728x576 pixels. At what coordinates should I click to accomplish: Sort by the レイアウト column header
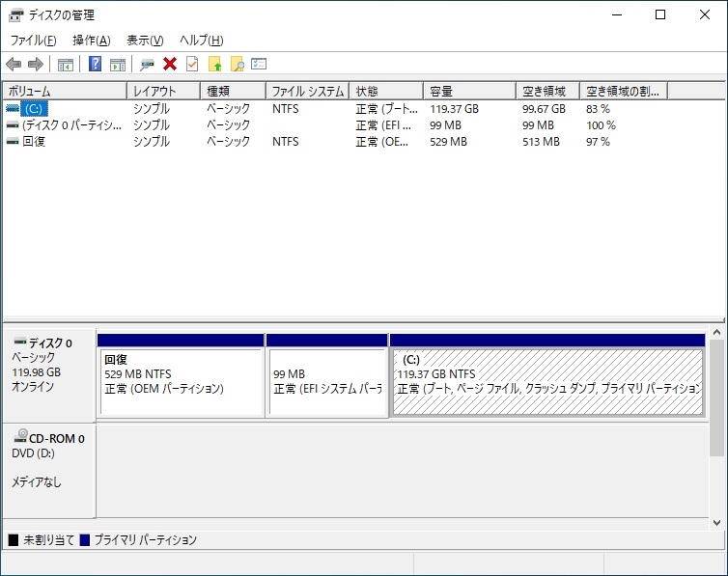click(163, 91)
